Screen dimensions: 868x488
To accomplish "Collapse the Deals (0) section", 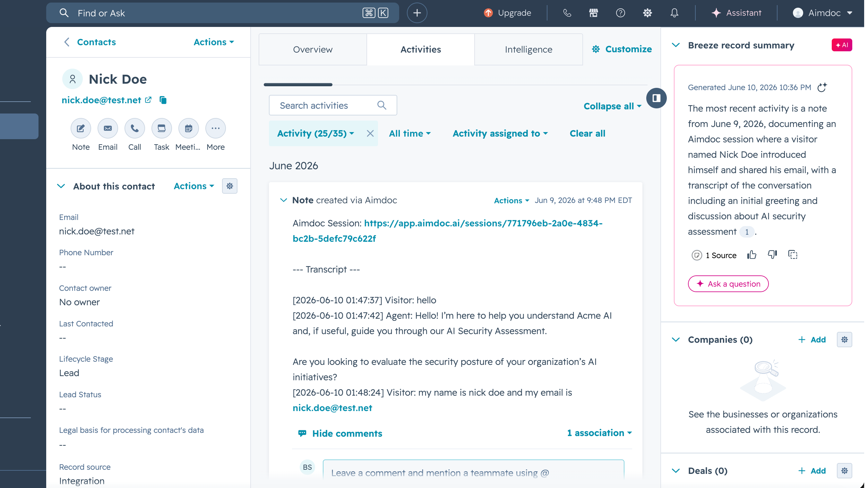I will pos(675,471).
